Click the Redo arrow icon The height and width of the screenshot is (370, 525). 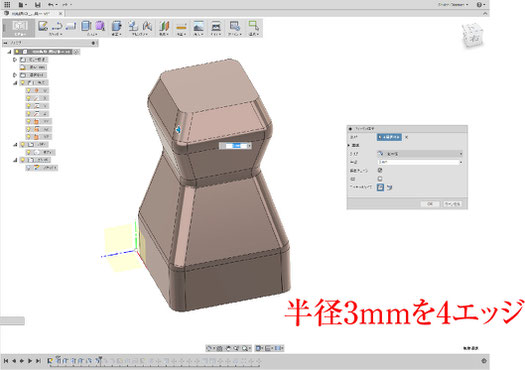tap(66, 5)
